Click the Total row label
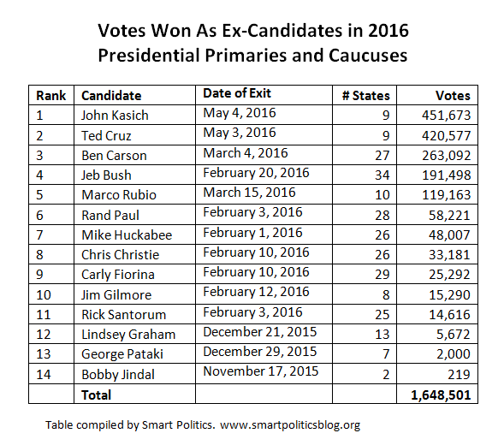 point(96,395)
